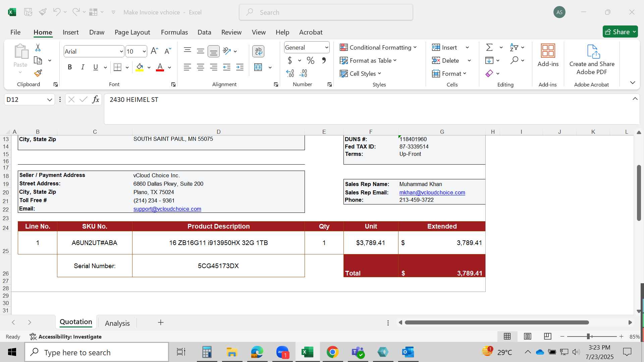Click Accessibility: Investigate in status bar
This screenshot has width=644, height=362.
[66, 337]
